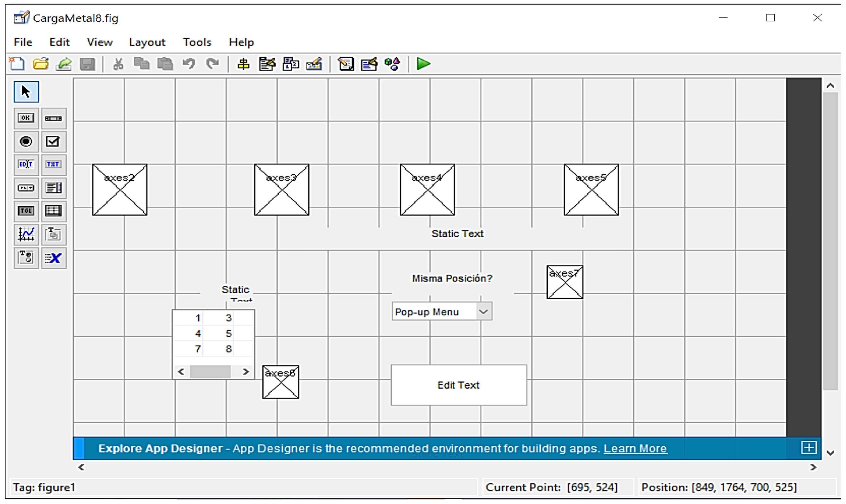Select the Check Box component tool

coord(54,141)
